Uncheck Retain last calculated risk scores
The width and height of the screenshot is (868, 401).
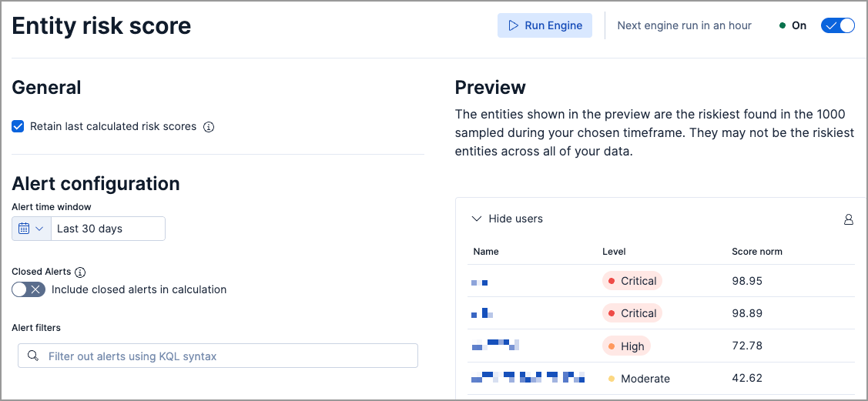[x=18, y=126]
